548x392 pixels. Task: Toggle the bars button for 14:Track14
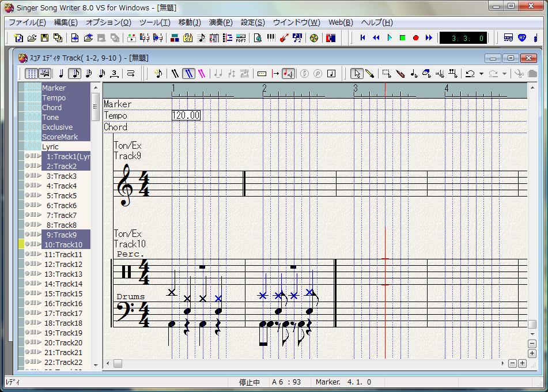coord(33,283)
